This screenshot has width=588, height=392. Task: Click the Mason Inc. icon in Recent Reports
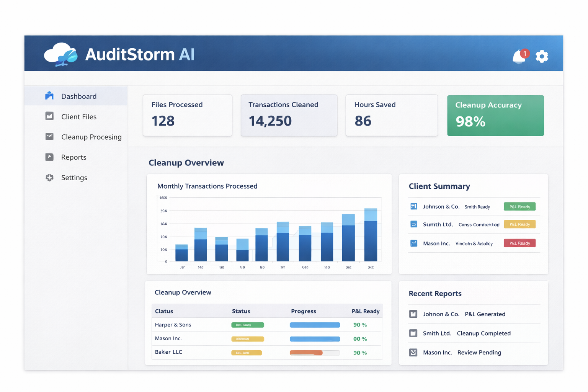point(413,352)
